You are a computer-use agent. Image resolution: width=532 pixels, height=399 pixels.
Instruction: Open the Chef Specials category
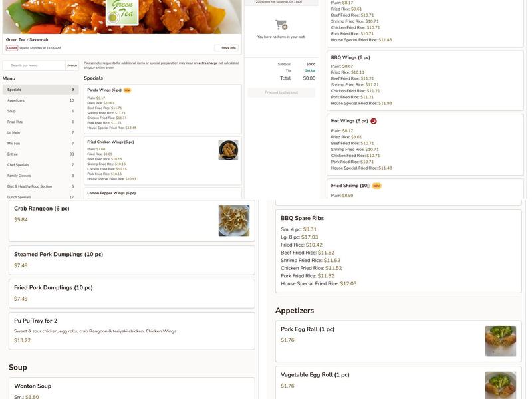tap(40, 164)
